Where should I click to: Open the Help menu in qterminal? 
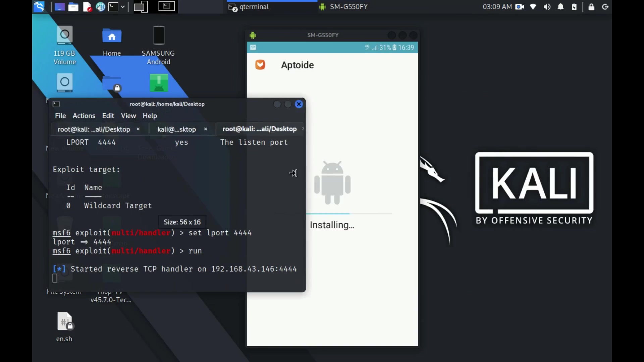150,116
